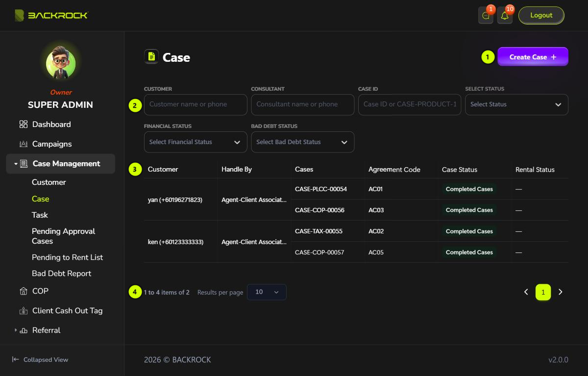
Task: Open the notifications bell
Action: [505, 16]
